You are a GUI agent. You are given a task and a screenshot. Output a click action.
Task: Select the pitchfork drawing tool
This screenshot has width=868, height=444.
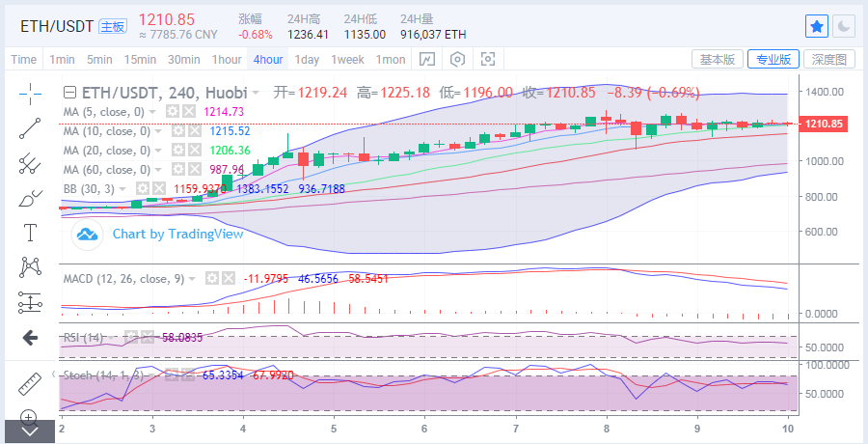pyautogui.click(x=30, y=163)
